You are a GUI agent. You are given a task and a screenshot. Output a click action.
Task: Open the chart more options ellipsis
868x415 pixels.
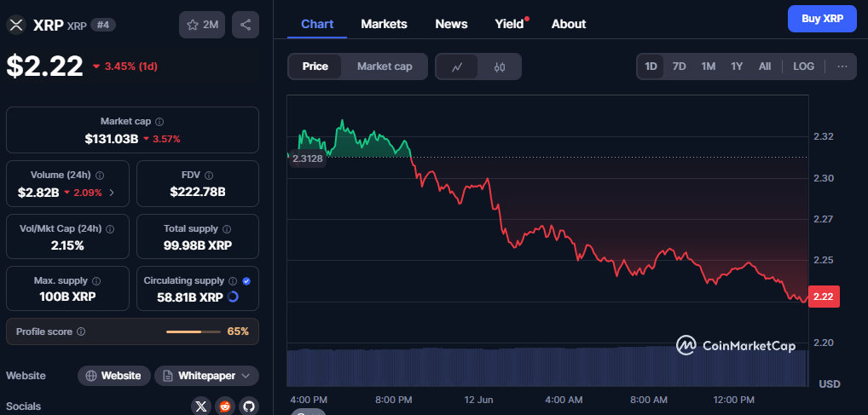click(x=842, y=66)
